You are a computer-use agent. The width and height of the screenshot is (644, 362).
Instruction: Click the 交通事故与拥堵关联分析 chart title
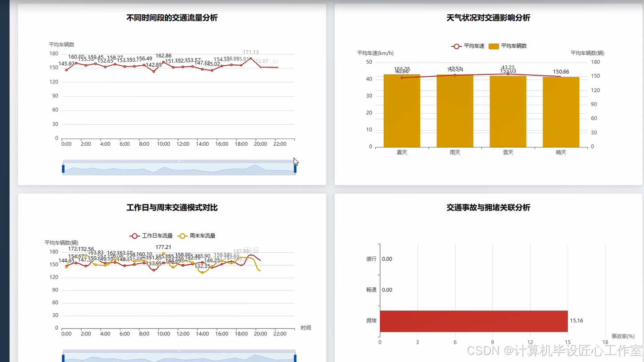(x=489, y=207)
